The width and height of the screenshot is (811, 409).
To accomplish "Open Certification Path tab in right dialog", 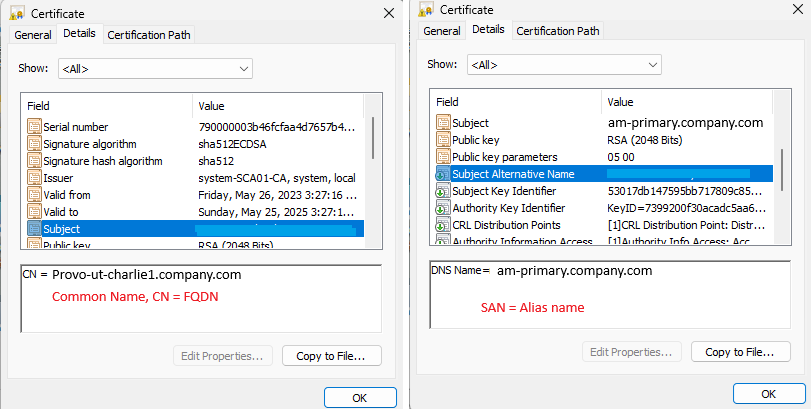I will point(558,31).
